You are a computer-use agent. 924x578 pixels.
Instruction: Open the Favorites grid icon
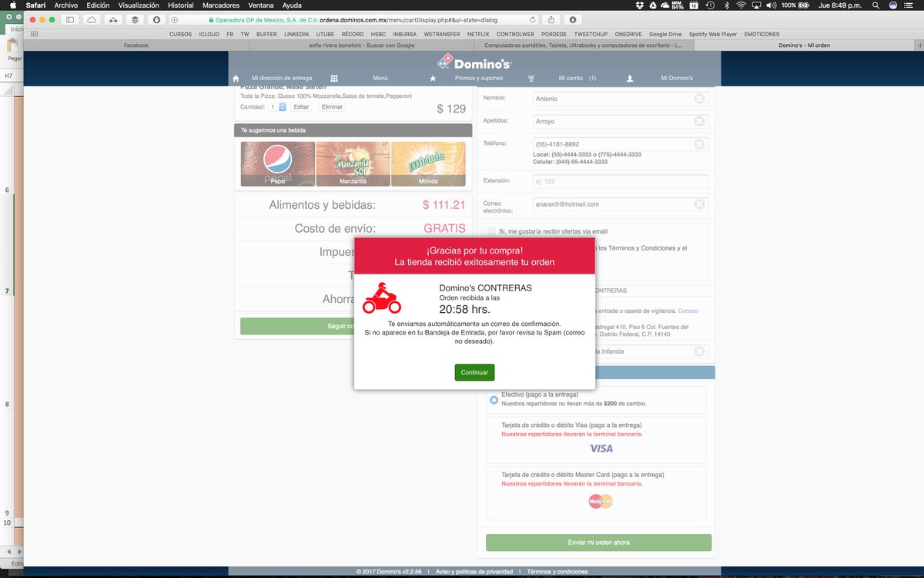click(x=34, y=34)
